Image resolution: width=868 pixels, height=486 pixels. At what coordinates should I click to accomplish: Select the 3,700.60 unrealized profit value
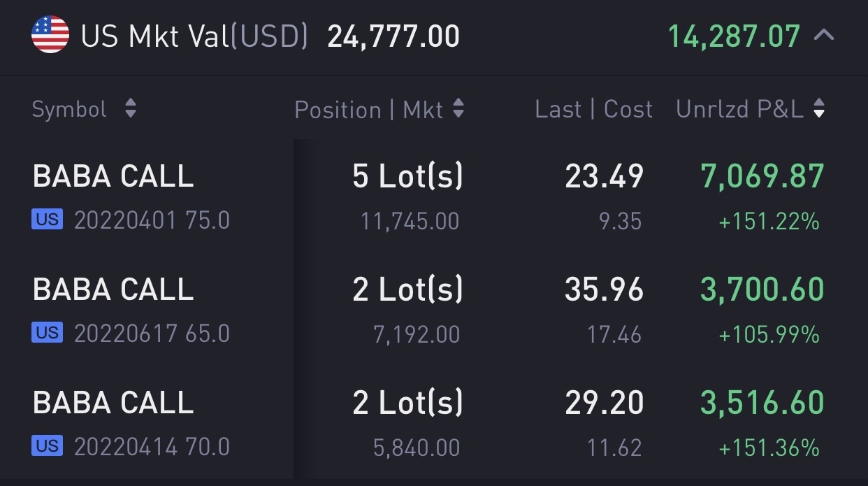tap(762, 290)
